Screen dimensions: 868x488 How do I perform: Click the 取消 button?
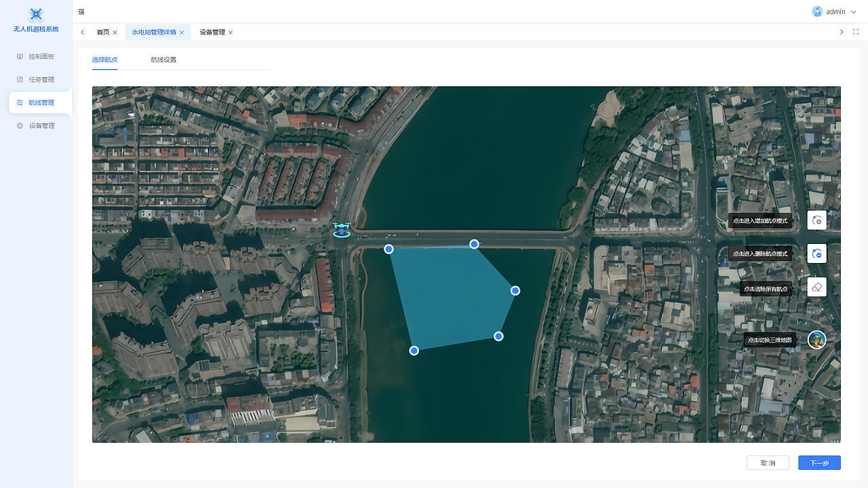[768, 463]
